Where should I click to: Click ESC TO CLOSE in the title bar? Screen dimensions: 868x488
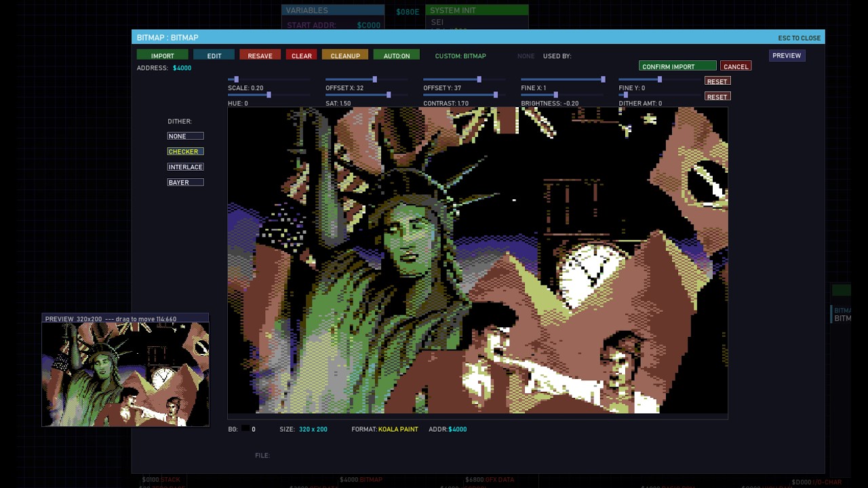800,38
